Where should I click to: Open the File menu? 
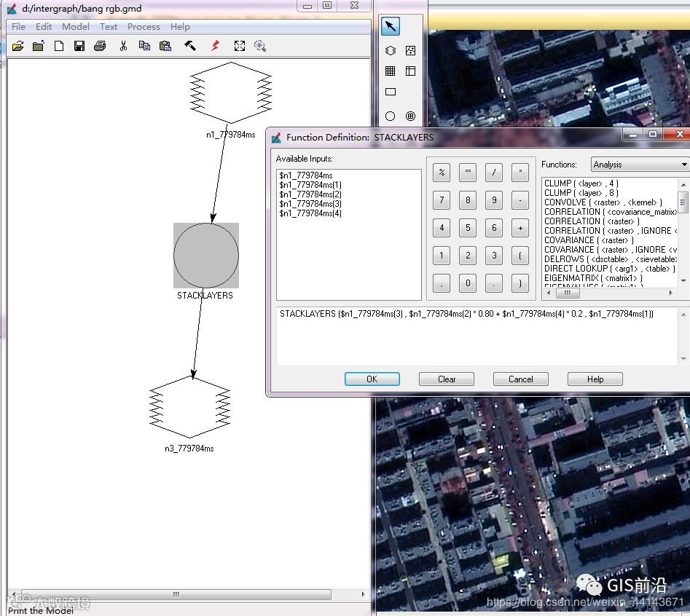click(18, 27)
